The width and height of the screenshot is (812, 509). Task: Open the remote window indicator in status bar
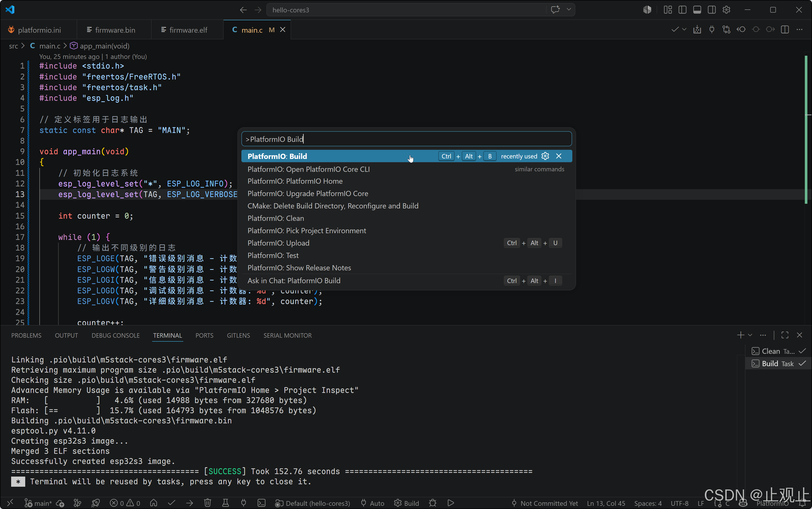pos(10,503)
